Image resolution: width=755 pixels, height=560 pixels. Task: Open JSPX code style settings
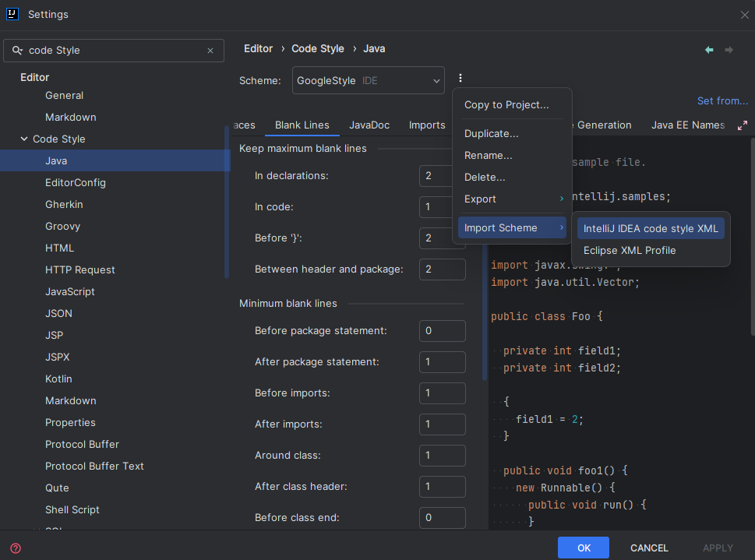(x=58, y=357)
